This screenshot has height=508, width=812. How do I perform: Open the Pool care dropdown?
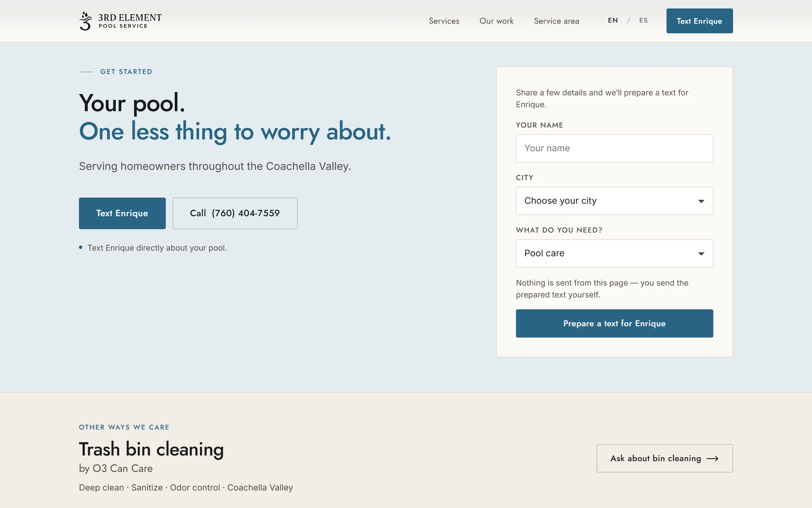tap(614, 253)
